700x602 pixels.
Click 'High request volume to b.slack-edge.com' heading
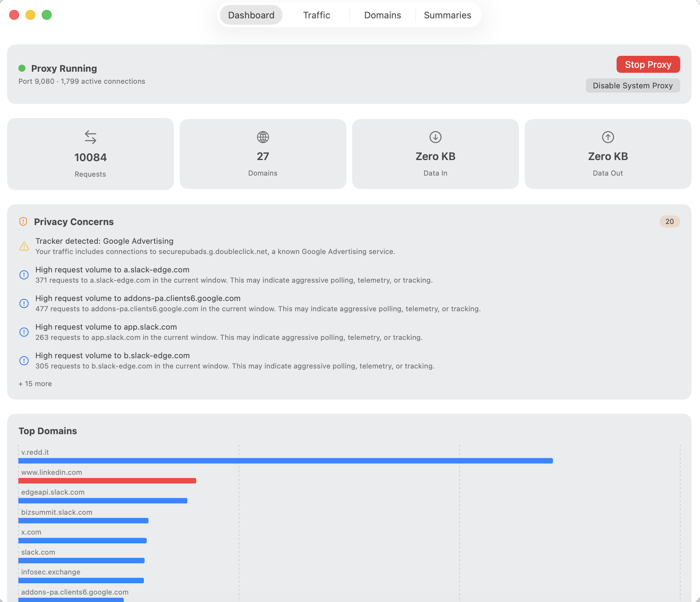[112, 355]
